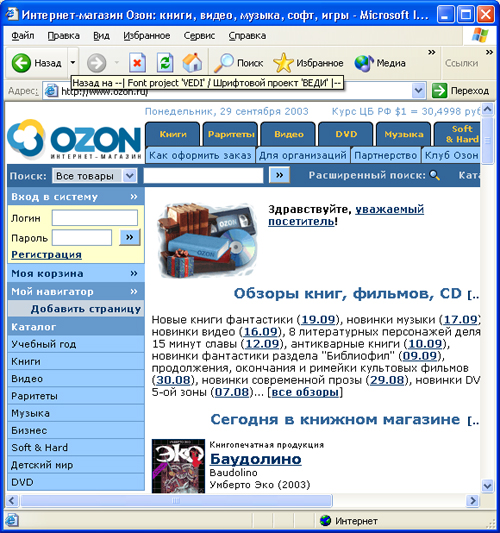Click the Stop icon with red X
Screen dimensions: 500x533
coord(137,63)
